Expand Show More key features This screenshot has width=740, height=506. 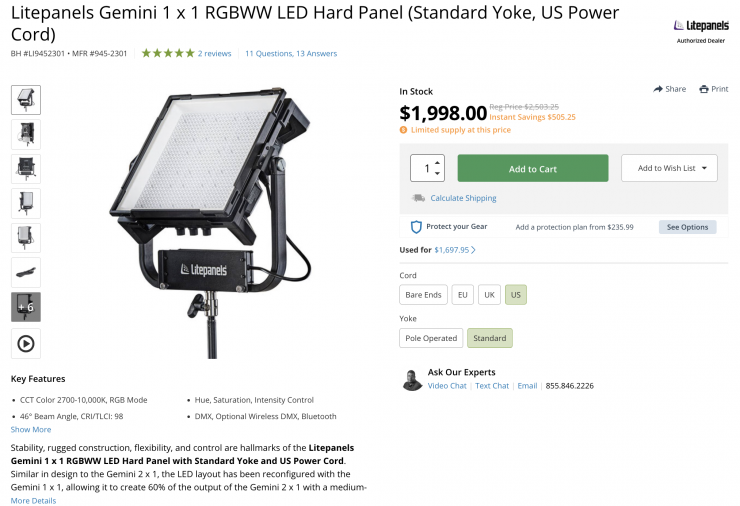click(x=31, y=430)
